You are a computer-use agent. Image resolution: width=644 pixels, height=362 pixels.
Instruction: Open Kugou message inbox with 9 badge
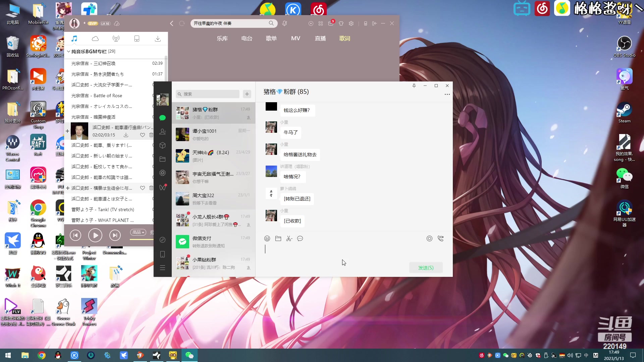[331, 23]
